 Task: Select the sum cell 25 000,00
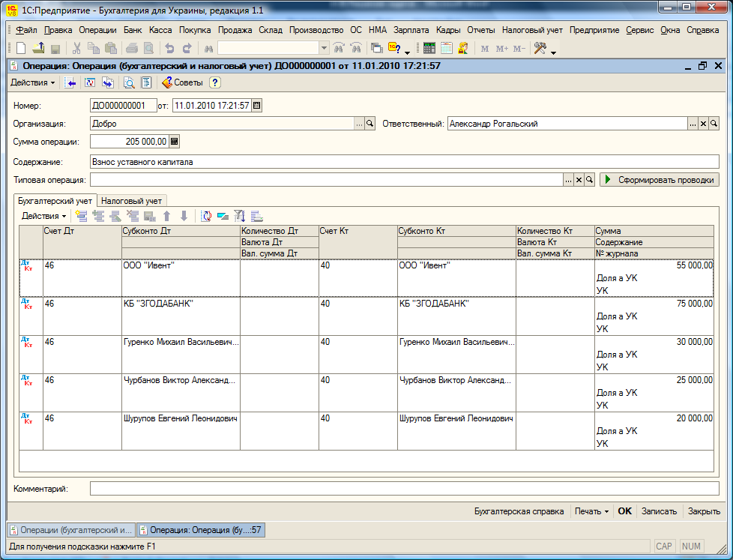(x=654, y=381)
